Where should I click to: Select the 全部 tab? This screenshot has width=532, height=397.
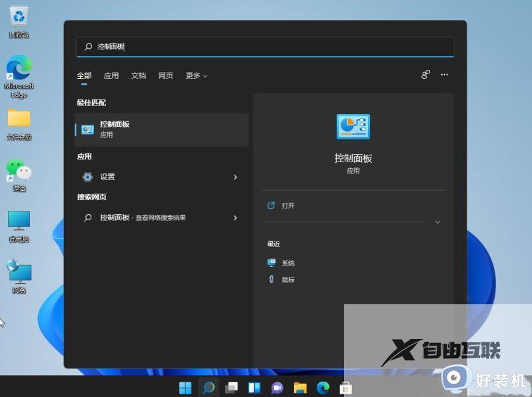click(x=84, y=76)
